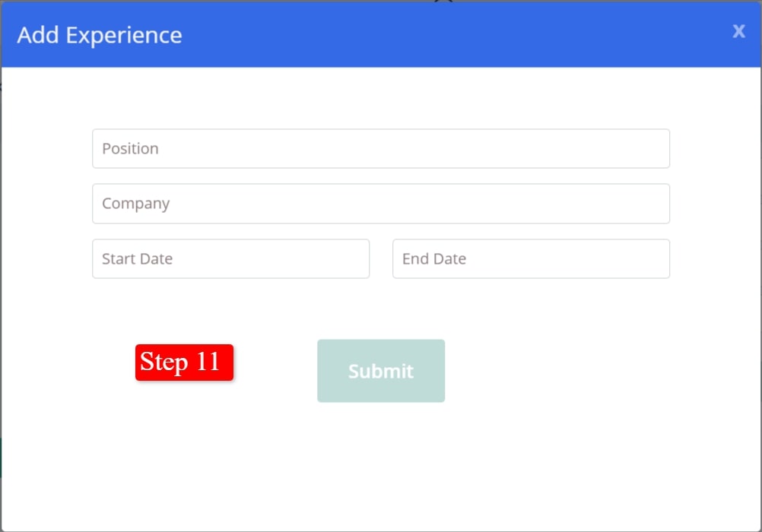Open the End Date entry box
Viewport: 762px width, 532px height.
pos(531,258)
